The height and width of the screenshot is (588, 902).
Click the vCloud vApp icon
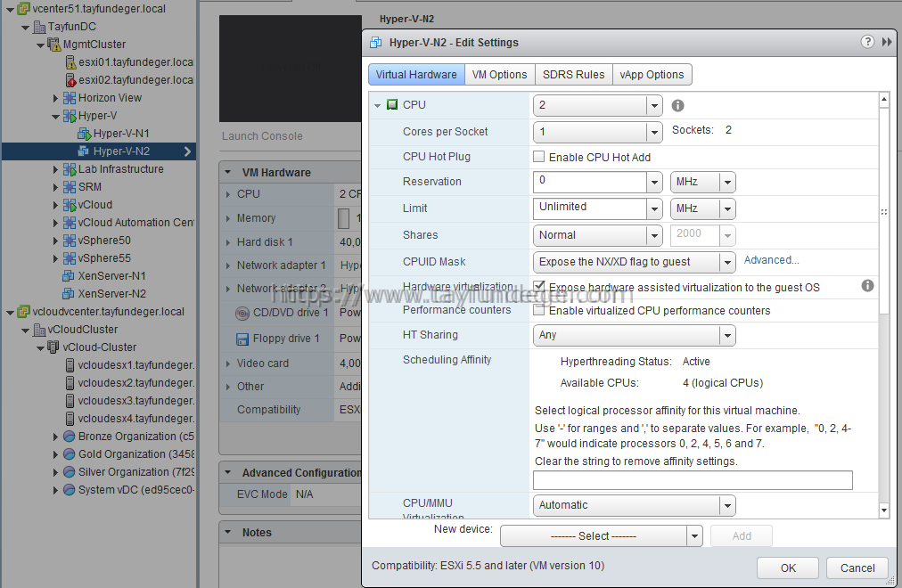pyautogui.click(x=69, y=205)
